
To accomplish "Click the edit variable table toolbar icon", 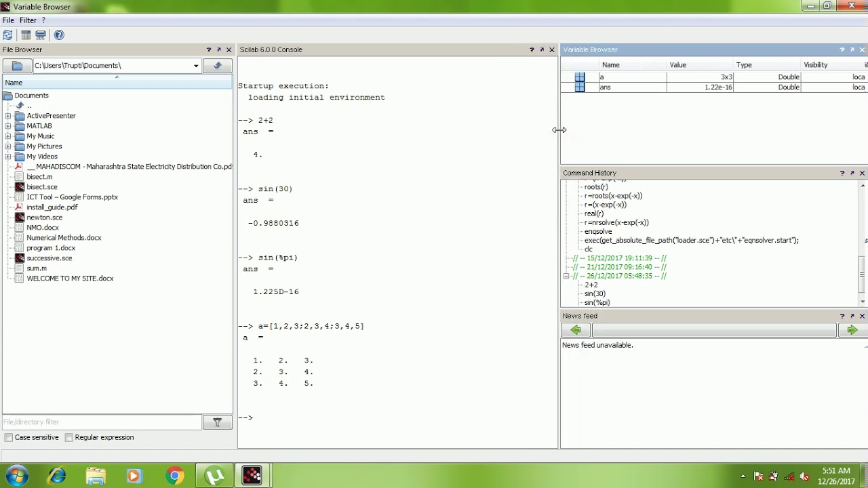I will pos(26,35).
